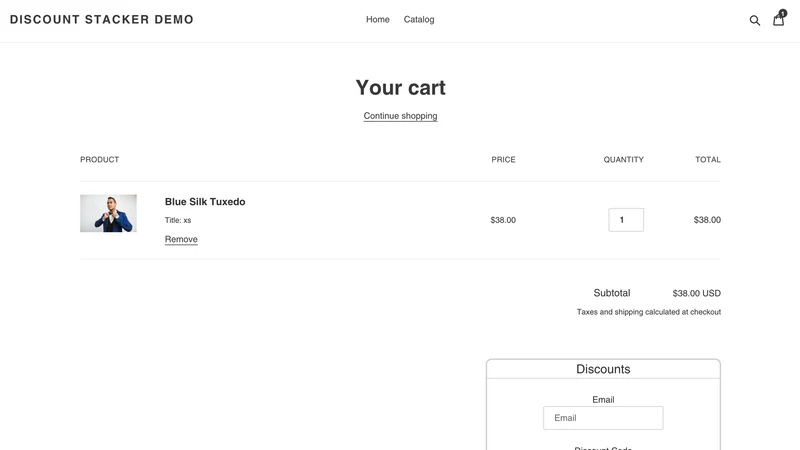Focus the quantity box showing 1
The height and width of the screenshot is (450, 800).
[626, 220]
